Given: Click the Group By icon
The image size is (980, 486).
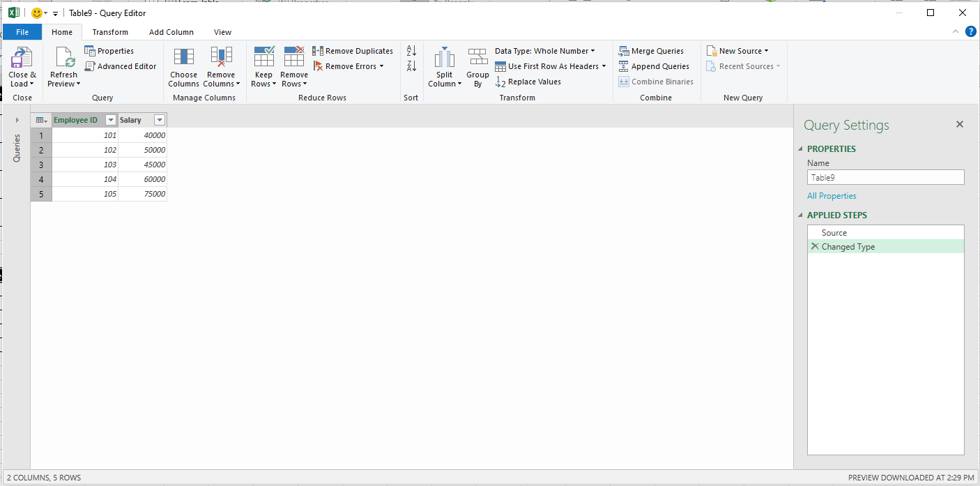Looking at the screenshot, I should (477, 58).
